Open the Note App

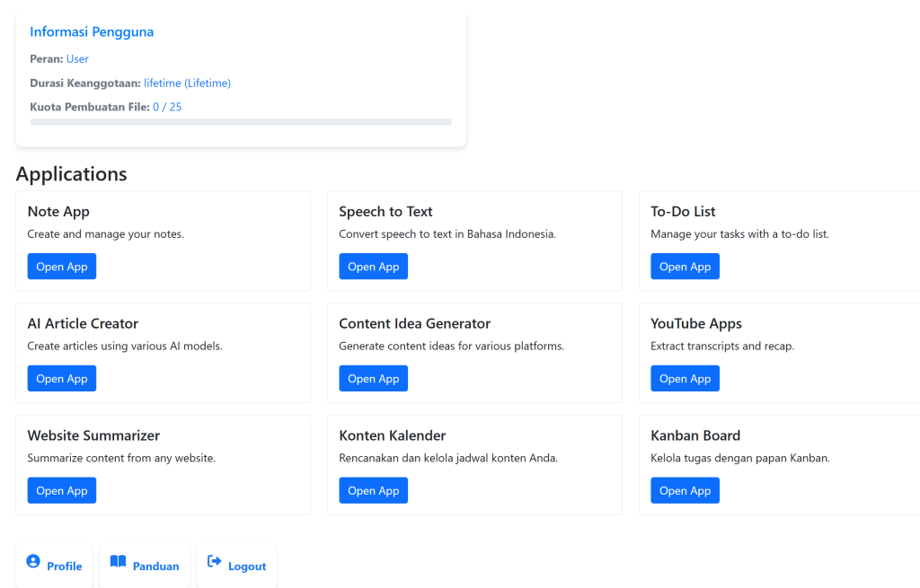coord(62,267)
